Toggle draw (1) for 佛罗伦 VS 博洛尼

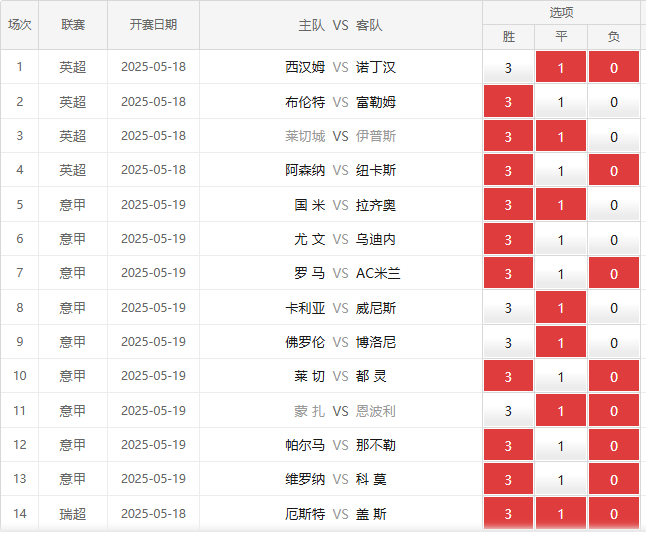coord(561,342)
